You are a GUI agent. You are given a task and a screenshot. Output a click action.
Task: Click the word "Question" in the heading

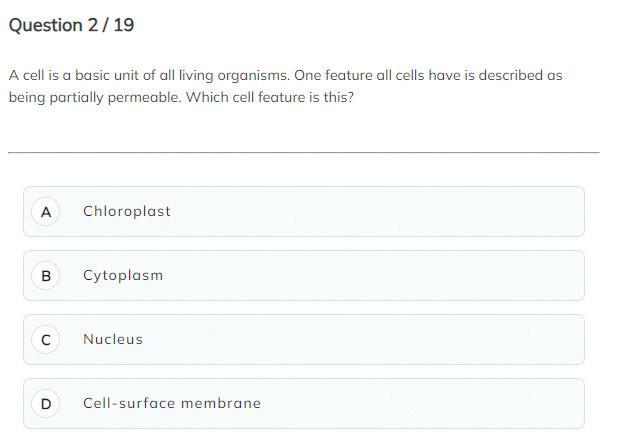click(46, 25)
